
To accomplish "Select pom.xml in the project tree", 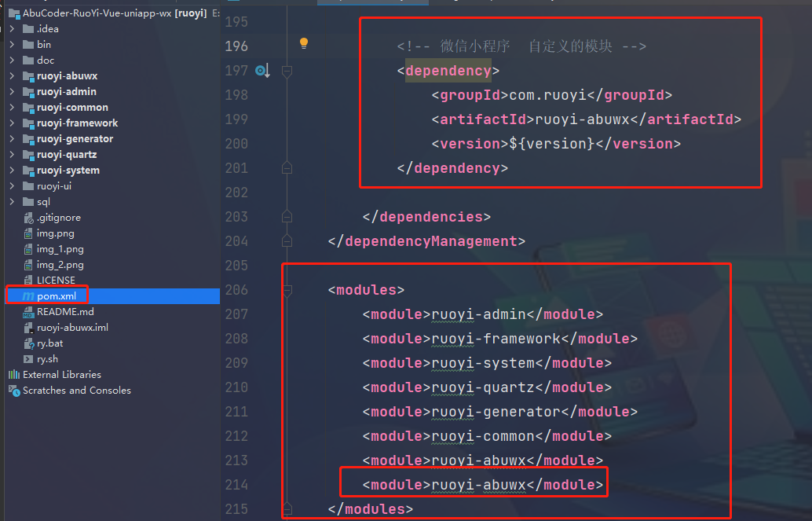I will [x=57, y=296].
